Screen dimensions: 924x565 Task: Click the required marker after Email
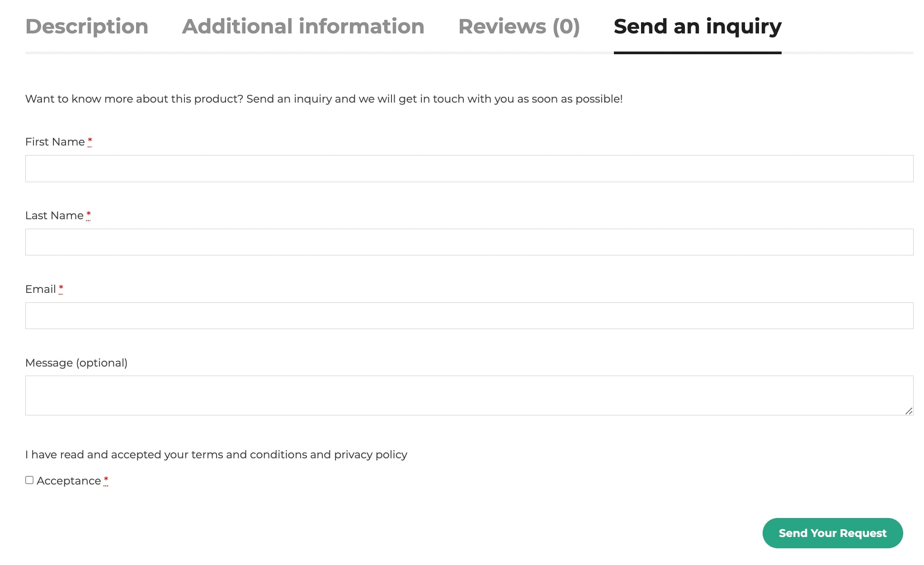point(61,289)
